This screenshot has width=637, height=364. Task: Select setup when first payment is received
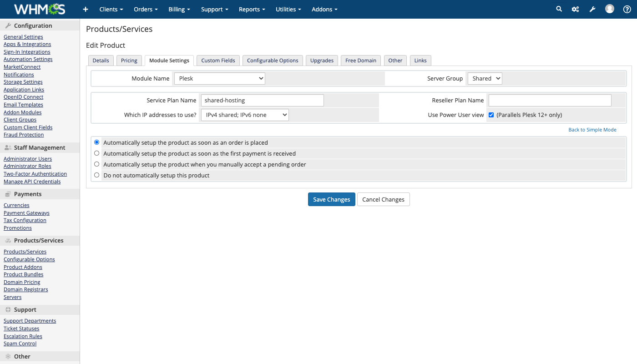tap(96, 153)
